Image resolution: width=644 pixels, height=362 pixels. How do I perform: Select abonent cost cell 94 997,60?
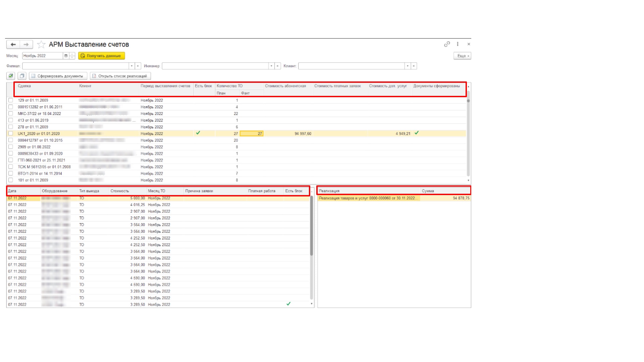(288, 134)
